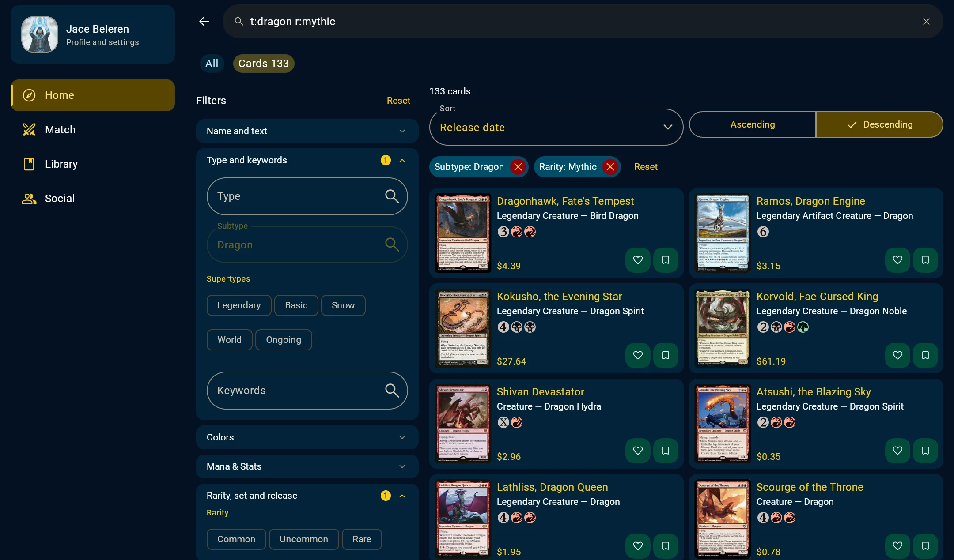Viewport: 954px width, 560px height.
Task: Bookmark Dragonhawk, Fate's Tempest card
Action: (x=666, y=260)
